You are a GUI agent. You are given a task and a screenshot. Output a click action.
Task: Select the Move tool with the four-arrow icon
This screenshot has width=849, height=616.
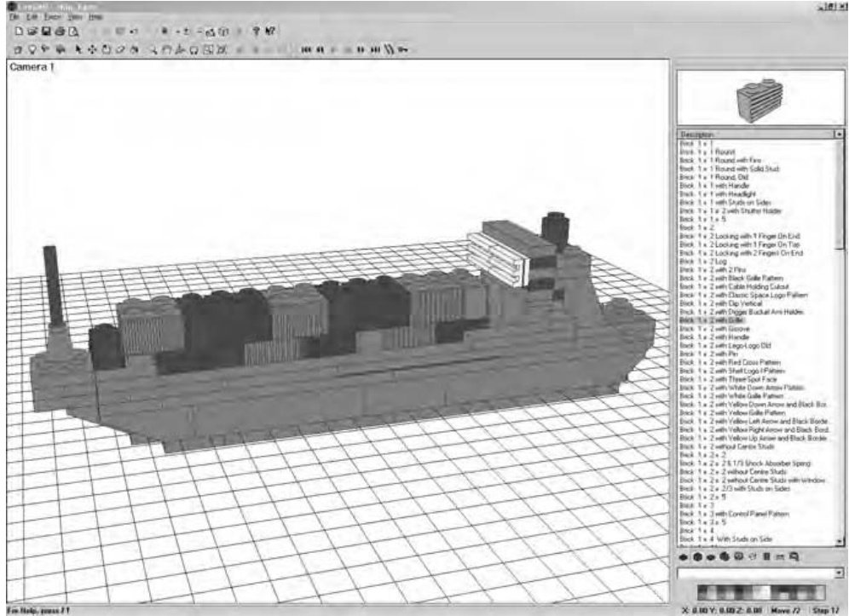point(94,49)
